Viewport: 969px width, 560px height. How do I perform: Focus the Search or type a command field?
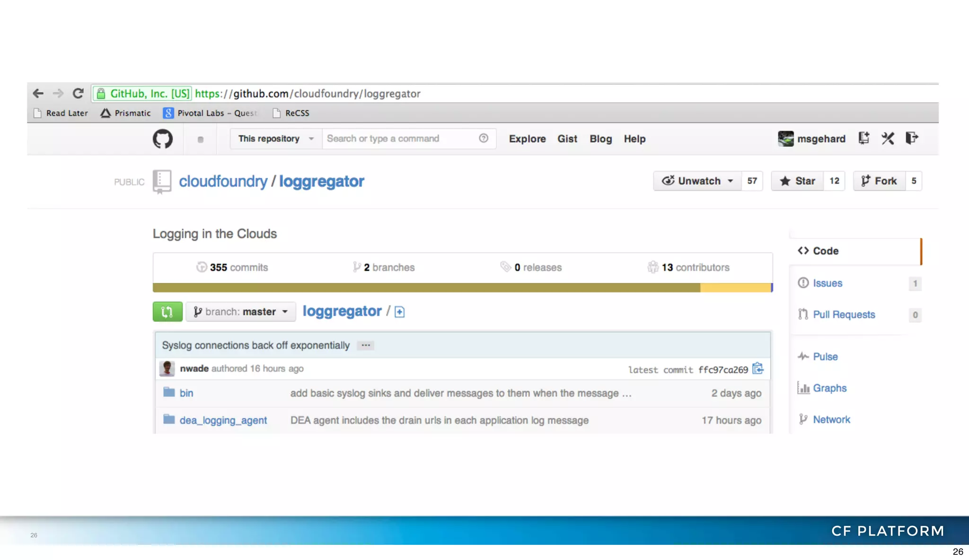coord(400,139)
